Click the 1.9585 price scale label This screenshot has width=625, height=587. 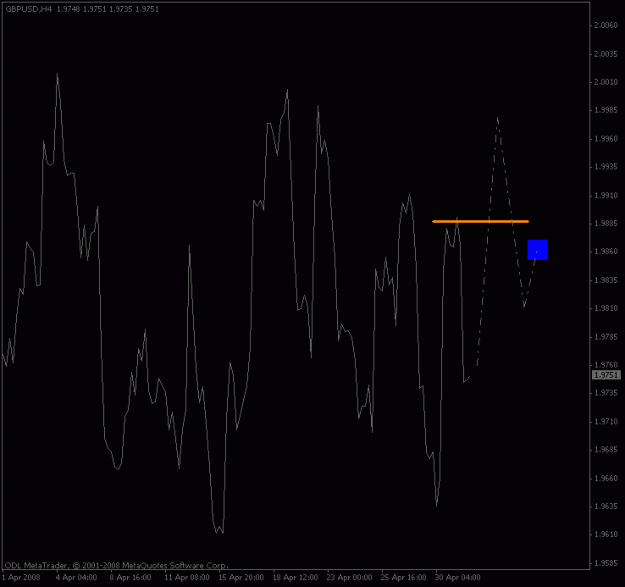tap(606, 563)
